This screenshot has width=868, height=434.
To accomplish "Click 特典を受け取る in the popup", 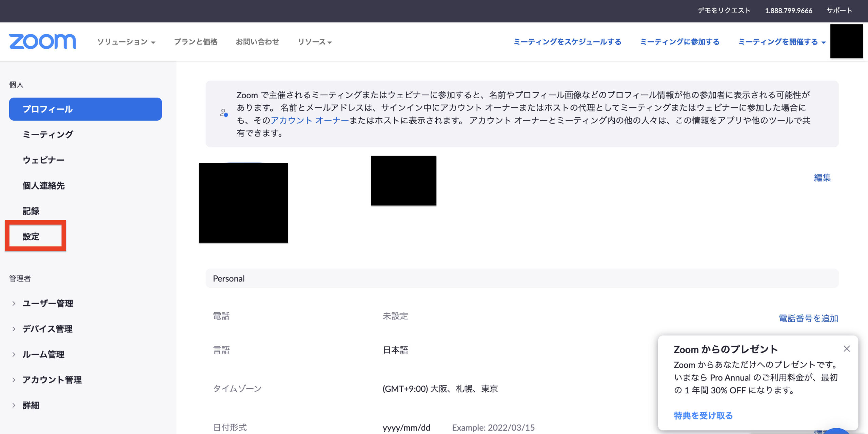I will point(703,415).
